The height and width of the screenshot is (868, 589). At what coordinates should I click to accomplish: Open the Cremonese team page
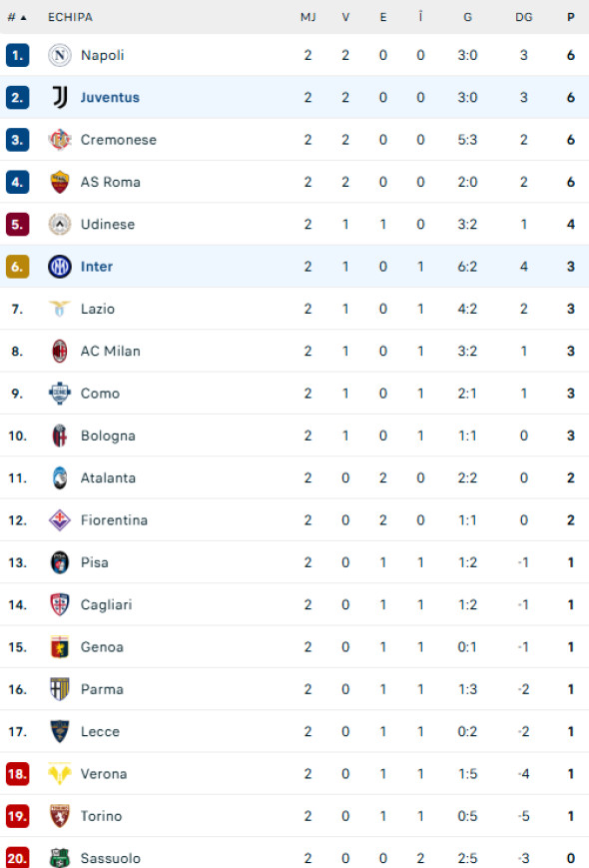[118, 140]
